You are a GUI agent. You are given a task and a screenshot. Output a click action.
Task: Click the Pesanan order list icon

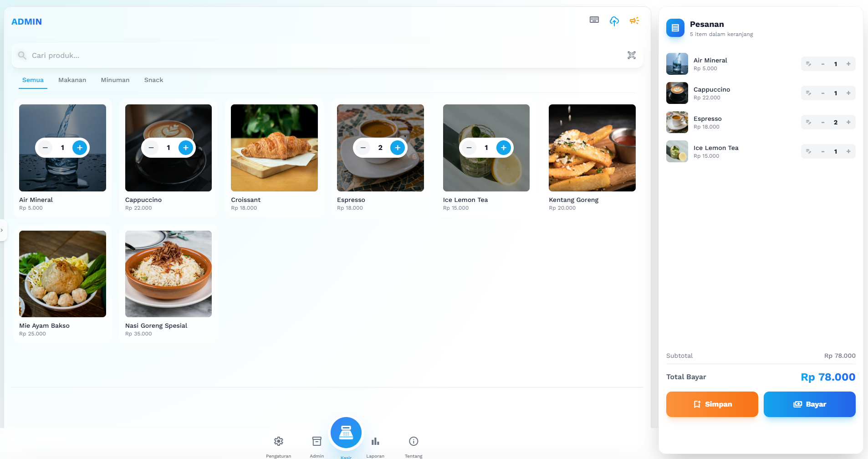click(675, 28)
